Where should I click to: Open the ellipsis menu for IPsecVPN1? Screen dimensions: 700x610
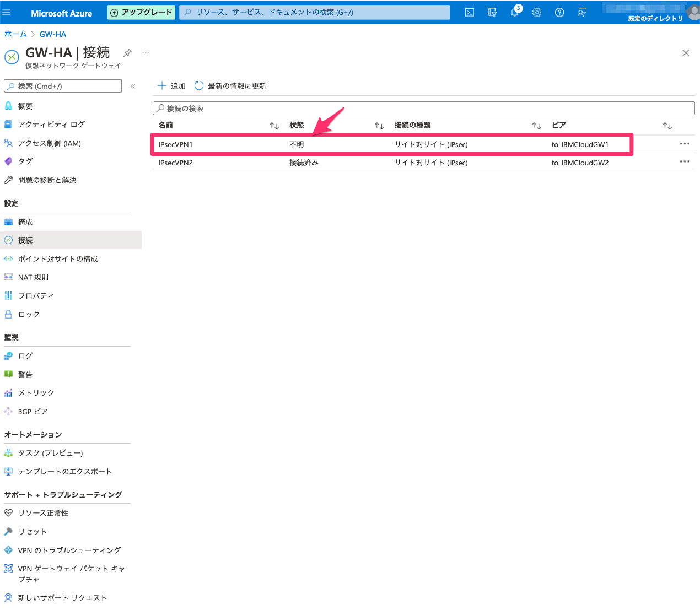pos(685,144)
